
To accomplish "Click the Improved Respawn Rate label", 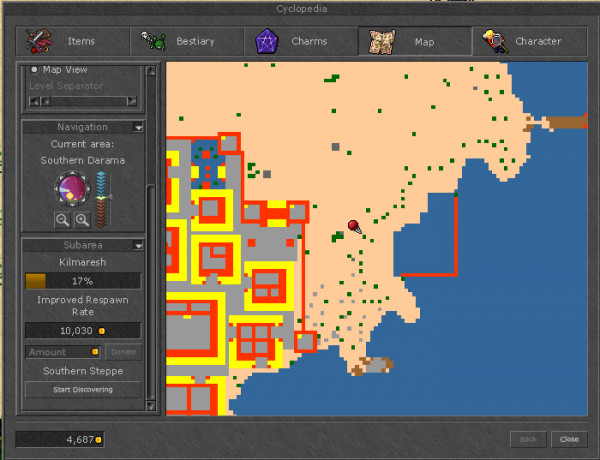I will tap(83, 306).
